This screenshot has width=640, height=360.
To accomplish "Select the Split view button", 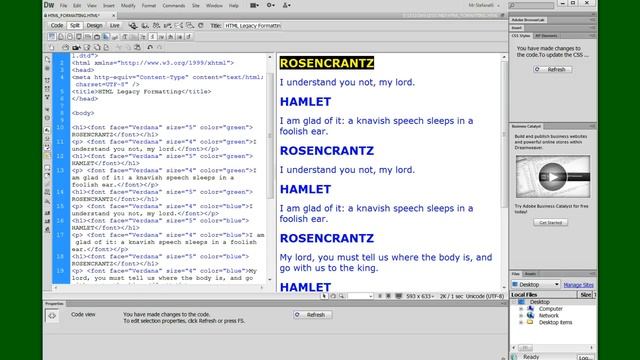I will pos(75,25).
